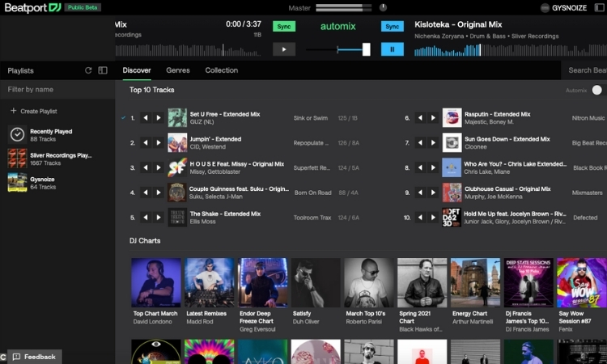Load Jumpin' - Extended to right deck

coord(159,142)
